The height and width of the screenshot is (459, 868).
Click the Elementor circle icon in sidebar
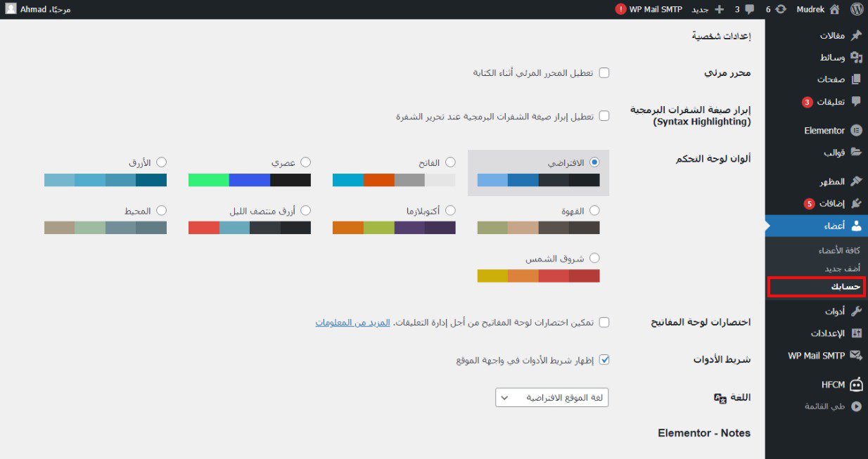(x=856, y=130)
